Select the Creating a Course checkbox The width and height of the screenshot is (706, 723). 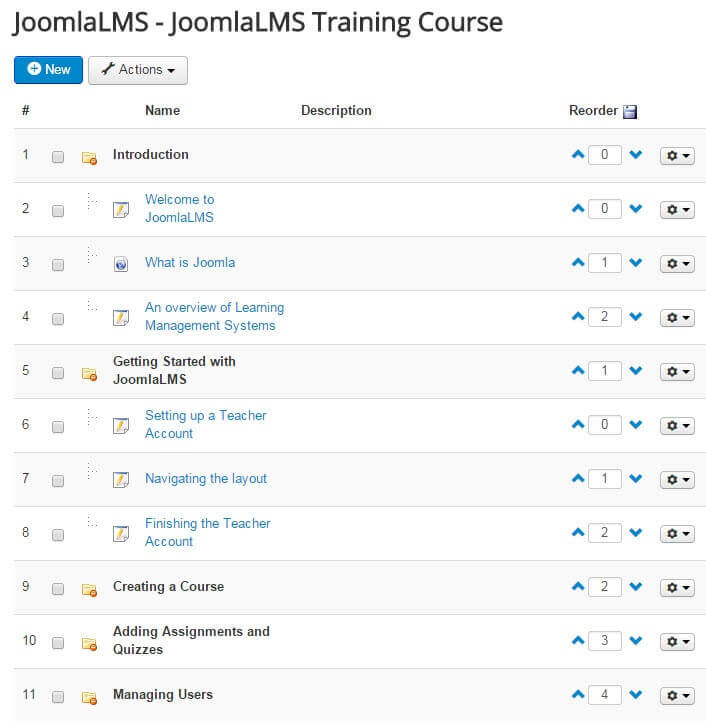[58, 589]
